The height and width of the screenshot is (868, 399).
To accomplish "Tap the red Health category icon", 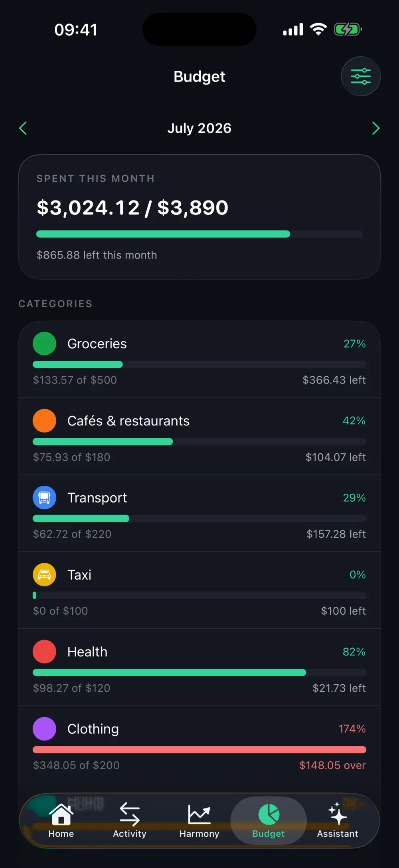I will tap(44, 651).
